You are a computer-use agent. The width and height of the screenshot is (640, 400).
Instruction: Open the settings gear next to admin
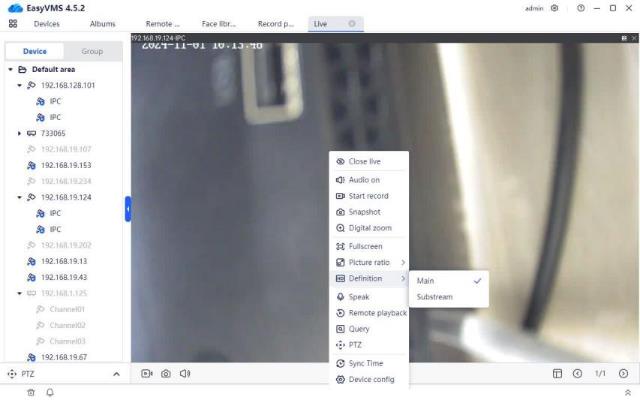pyautogui.click(x=555, y=8)
